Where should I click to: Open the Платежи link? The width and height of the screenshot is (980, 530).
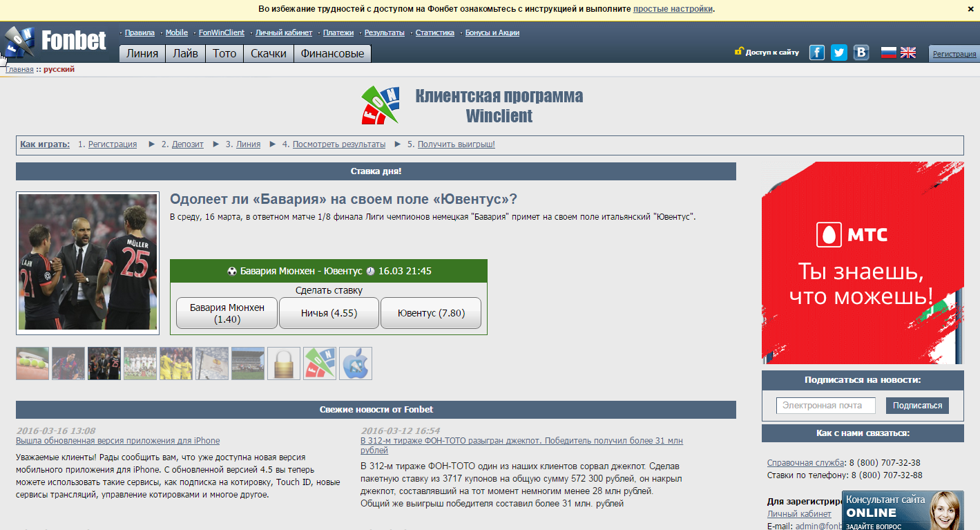click(338, 32)
